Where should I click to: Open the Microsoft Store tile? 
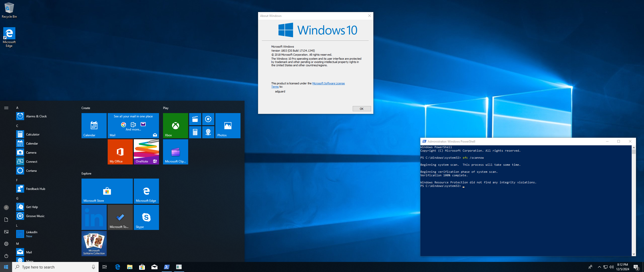click(107, 191)
